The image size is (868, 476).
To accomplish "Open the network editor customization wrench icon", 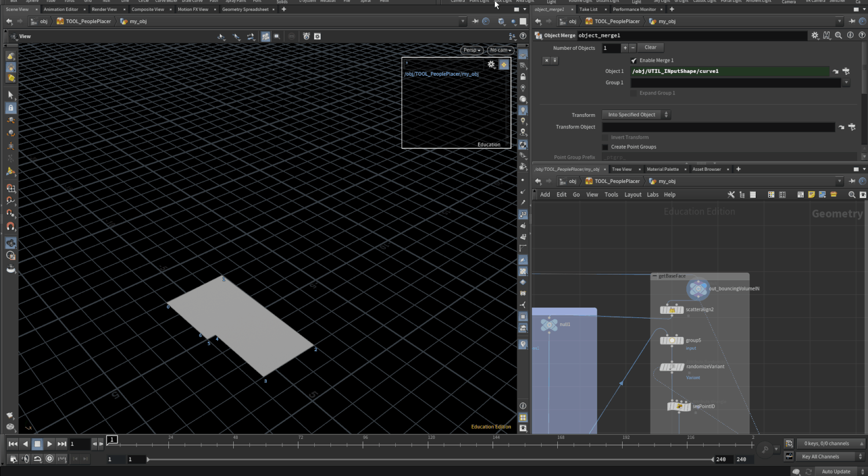I will pos(731,195).
